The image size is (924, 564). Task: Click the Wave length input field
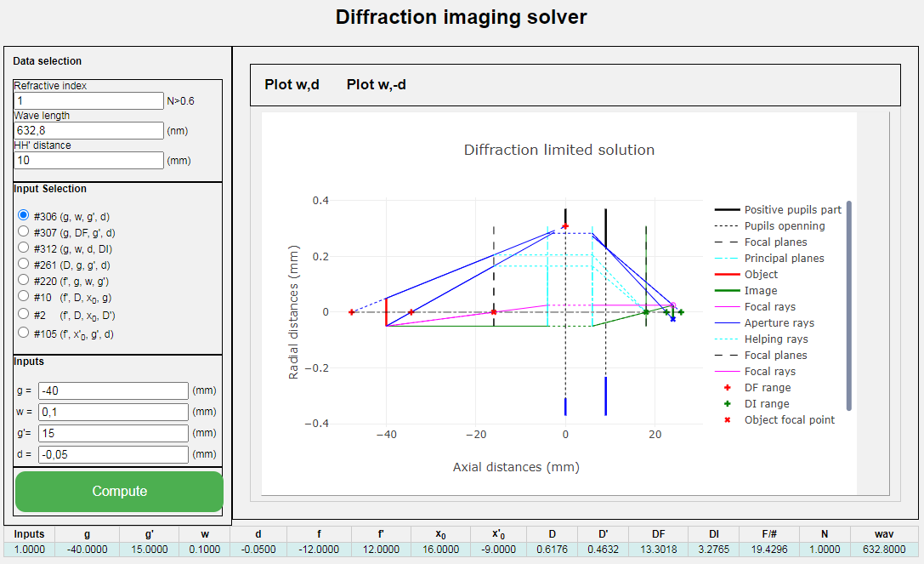point(88,130)
